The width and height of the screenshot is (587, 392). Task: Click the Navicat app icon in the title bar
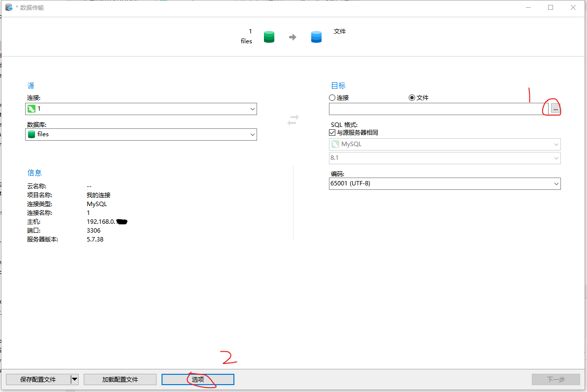click(8, 7)
